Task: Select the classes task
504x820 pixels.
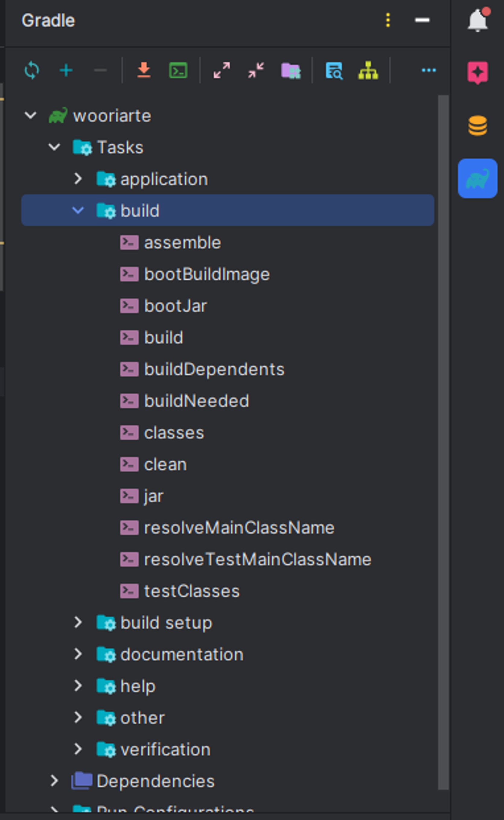Action: click(x=227, y=433)
